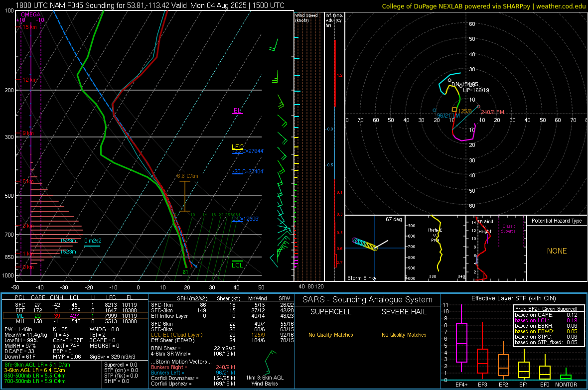Click the '96/21 LM' storm motion label
The height and width of the screenshot is (390, 588).
click(x=448, y=116)
